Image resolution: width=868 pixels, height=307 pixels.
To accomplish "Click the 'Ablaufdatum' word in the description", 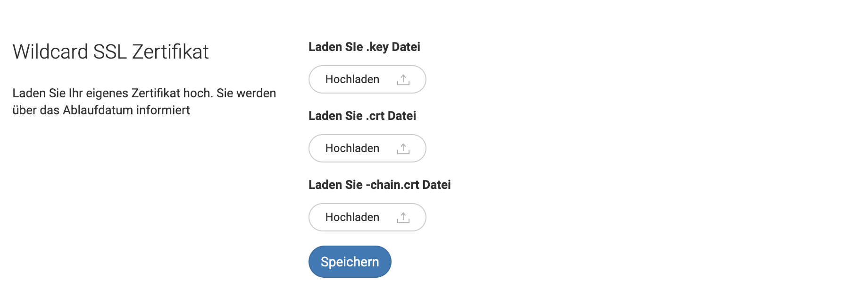I will pos(98,110).
